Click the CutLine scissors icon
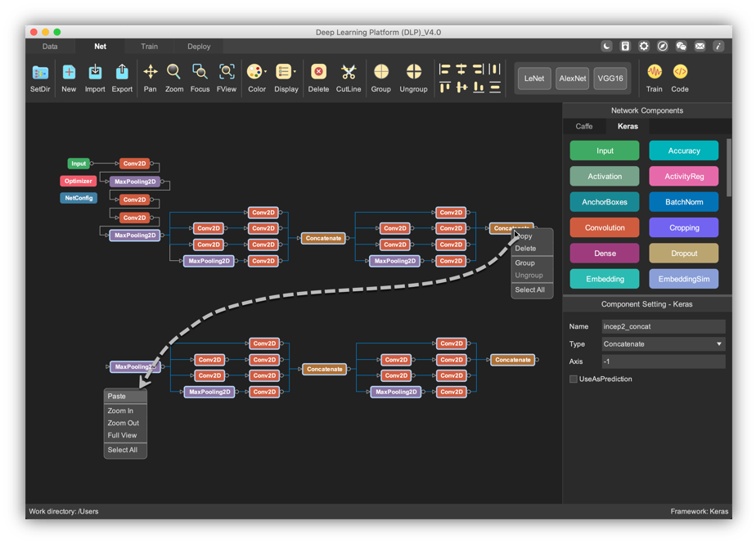 pos(349,73)
